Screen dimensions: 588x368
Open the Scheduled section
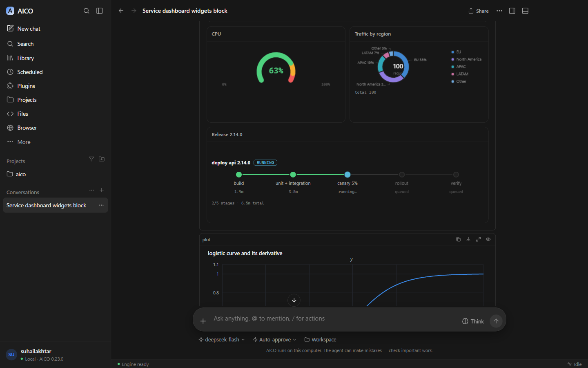[55, 72]
